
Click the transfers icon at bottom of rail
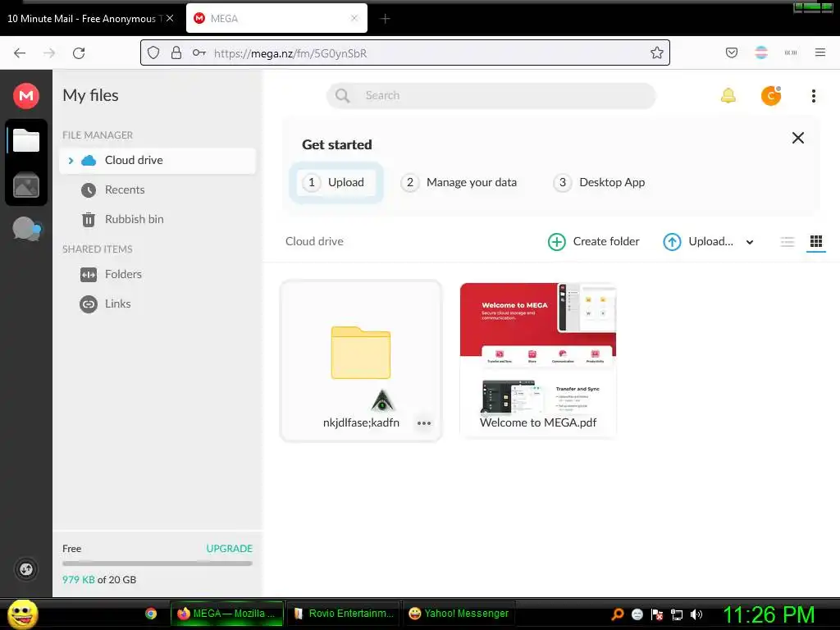(x=26, y=569)
